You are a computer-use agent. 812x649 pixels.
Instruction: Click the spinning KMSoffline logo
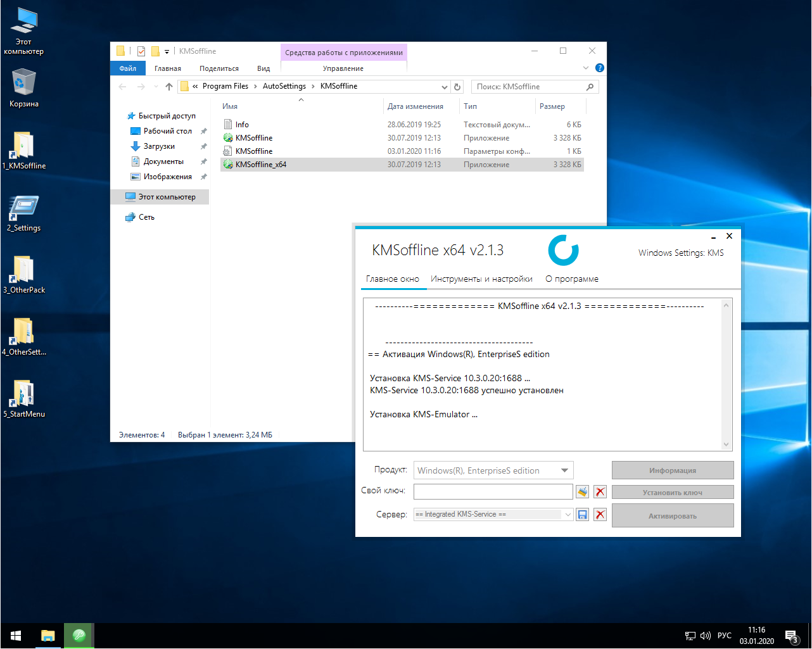pos(563,250)
